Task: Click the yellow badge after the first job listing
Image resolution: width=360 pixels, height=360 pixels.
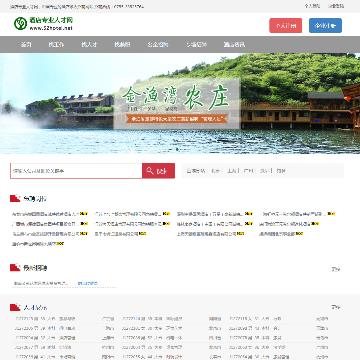Action: 84,214
